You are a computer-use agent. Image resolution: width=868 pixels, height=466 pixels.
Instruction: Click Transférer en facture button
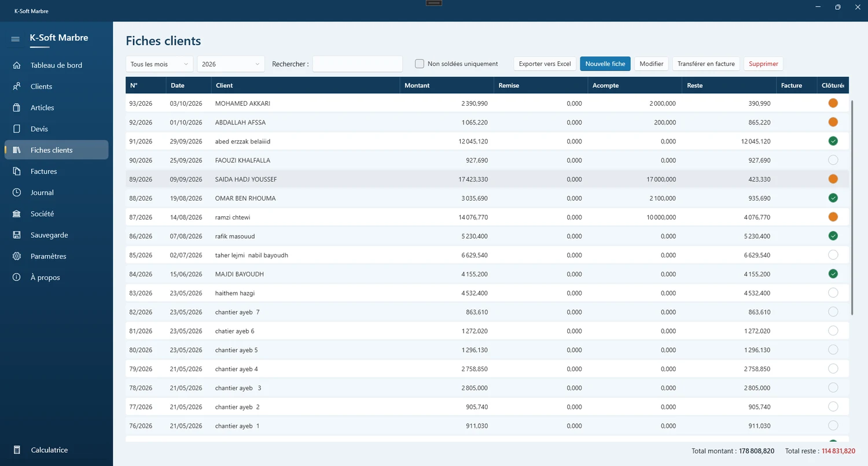(x=706, y=64)
